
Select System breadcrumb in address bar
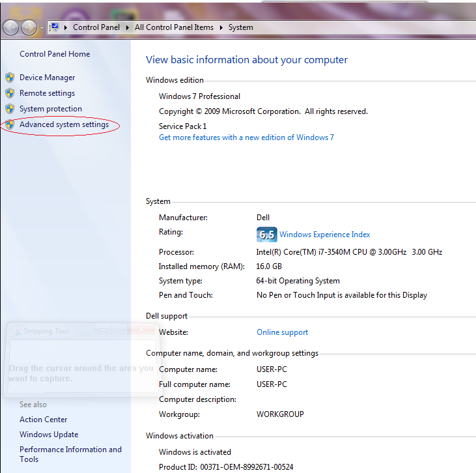pyautogui.click(x=241, y=27)
